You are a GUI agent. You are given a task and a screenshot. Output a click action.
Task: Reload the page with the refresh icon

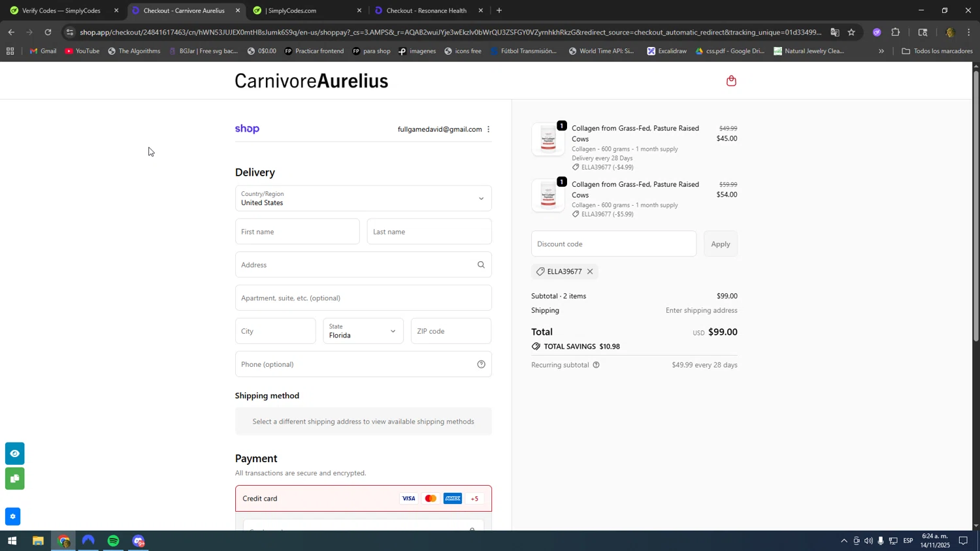(x=48, y=32)
